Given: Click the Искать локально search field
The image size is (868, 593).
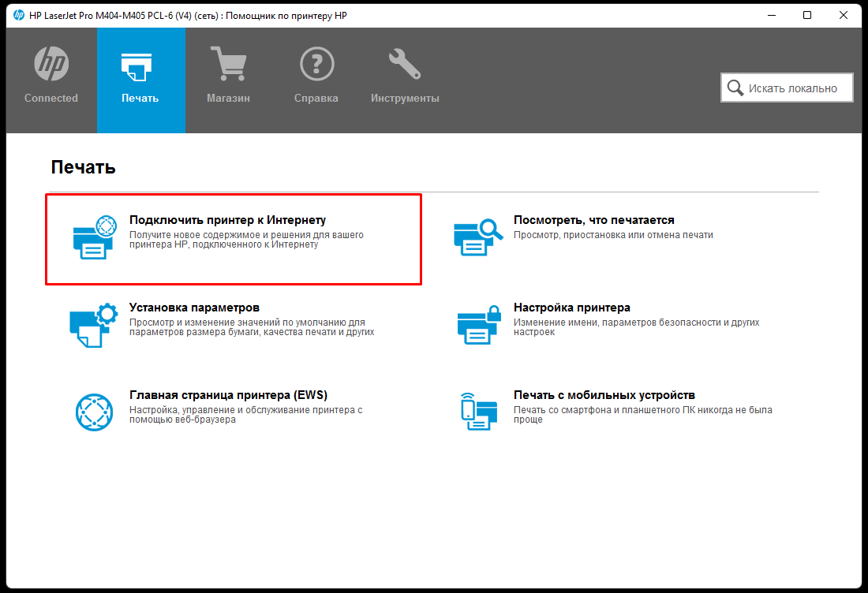Looking at the screenshot, I should pos(787,88).
